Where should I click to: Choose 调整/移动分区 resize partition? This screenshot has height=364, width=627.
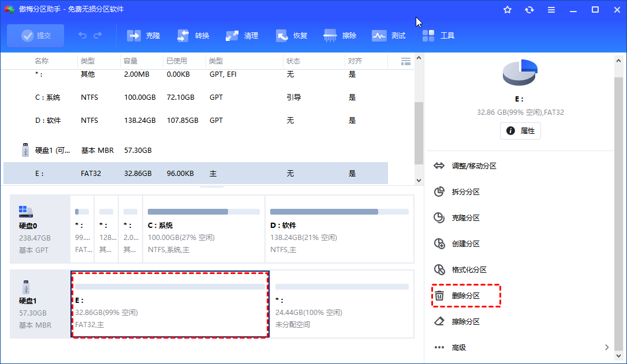point(474,166)
